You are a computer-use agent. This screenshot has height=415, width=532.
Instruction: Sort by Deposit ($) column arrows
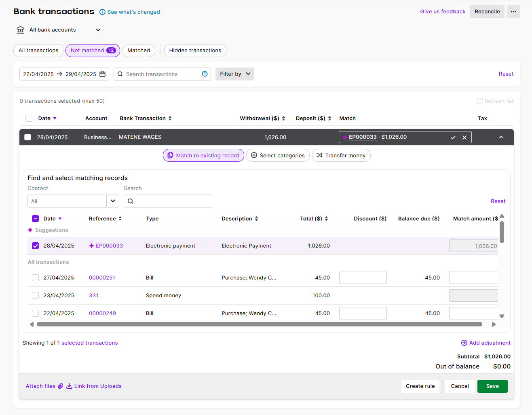pos(330,119)
